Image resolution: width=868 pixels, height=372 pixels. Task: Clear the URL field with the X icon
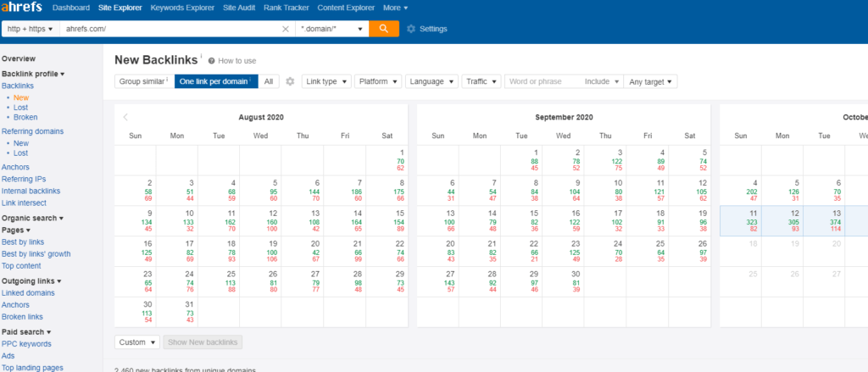[x=286, y=29]
